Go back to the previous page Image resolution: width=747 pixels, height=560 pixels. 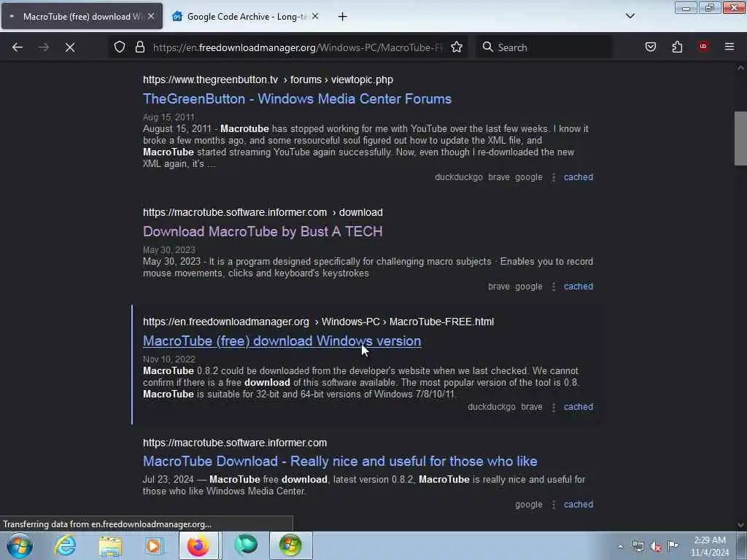18,47
